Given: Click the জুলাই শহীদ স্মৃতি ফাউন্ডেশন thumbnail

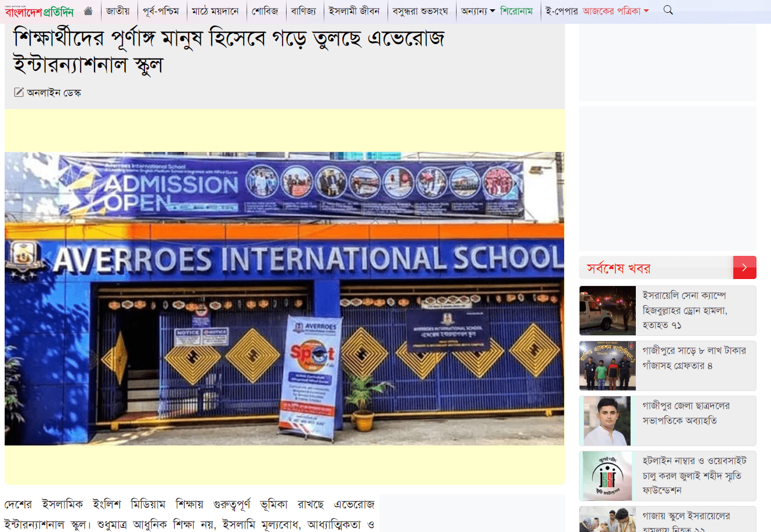Looking at the screenshot, I should pyautogui.click(x=607, y=476).
